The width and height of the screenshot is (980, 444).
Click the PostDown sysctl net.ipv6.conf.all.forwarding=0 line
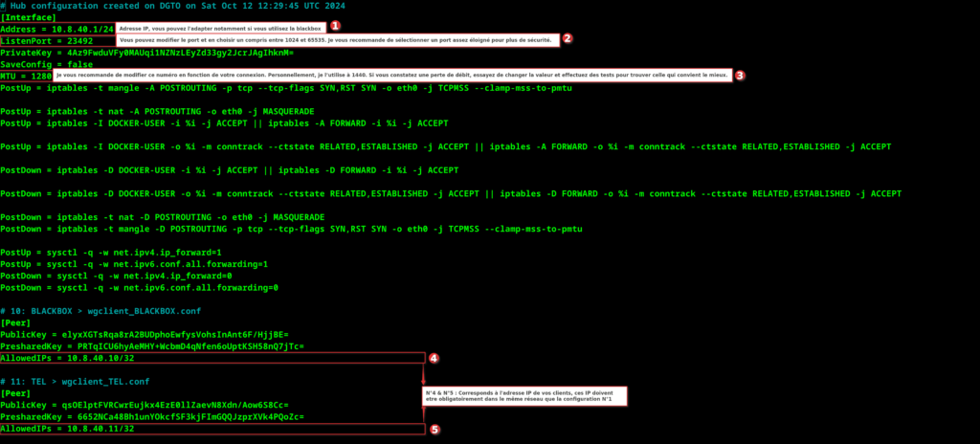pyautogui.click(x=140, y=287)
